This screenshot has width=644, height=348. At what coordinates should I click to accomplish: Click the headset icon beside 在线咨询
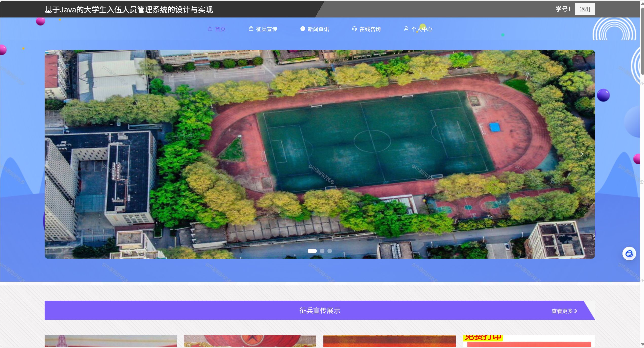354,29
